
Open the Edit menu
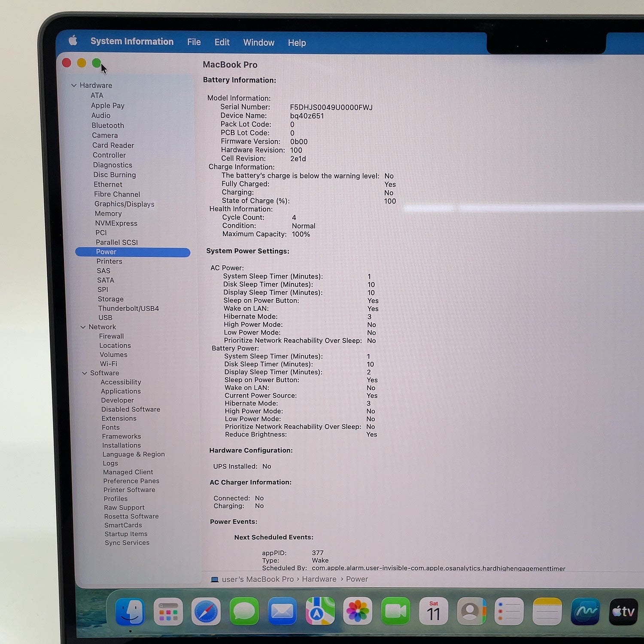(x=222, y=42)
